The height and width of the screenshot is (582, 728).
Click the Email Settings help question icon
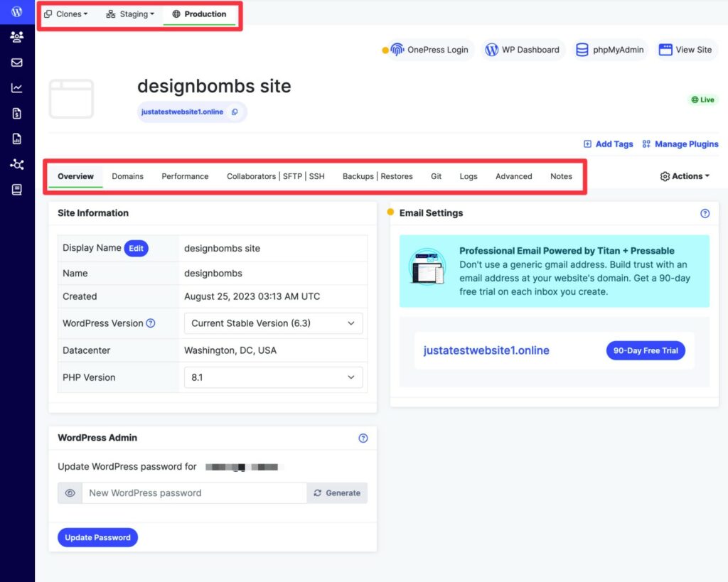(x=705, y=213)
